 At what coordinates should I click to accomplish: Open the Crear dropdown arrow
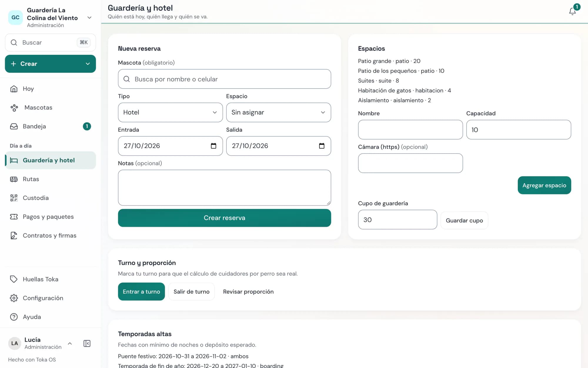[88, 64]
